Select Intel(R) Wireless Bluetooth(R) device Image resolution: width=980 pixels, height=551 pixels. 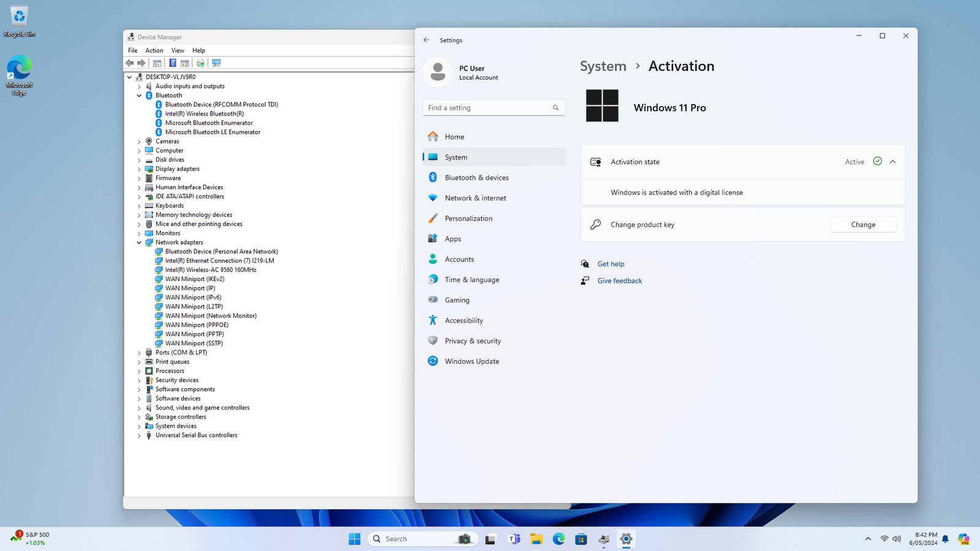pyautogui.click(x=205, y=114)
